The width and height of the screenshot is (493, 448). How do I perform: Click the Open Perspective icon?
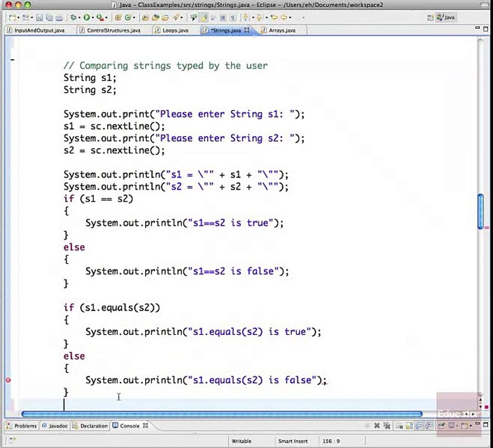[x=430, y=17]
